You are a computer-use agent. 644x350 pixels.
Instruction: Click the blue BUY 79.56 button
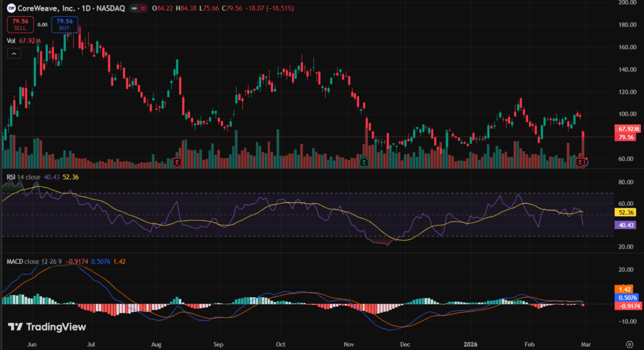64,25
